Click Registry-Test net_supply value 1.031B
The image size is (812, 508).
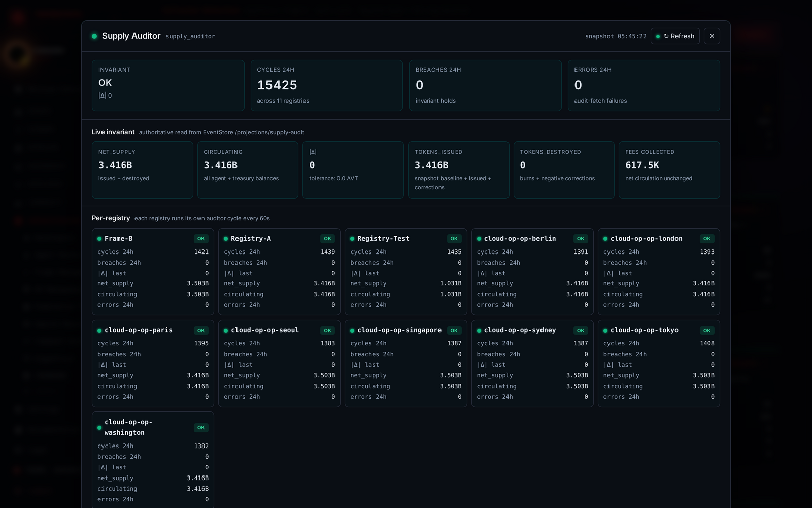(451, 284)
